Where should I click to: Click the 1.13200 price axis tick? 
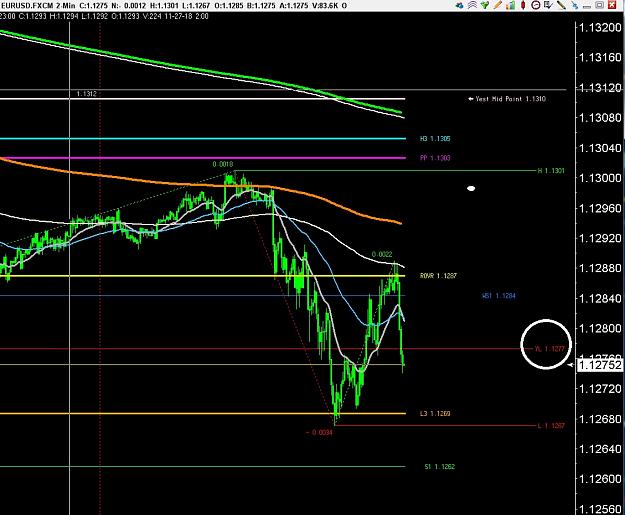600,28
